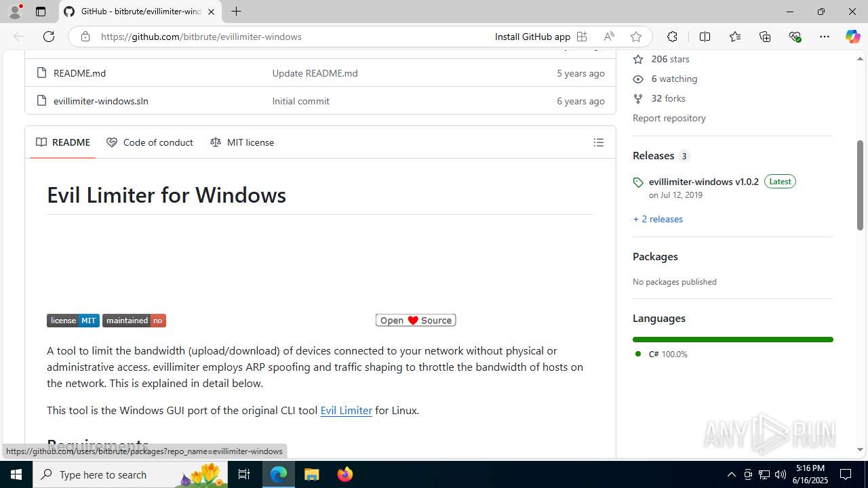Open the Favorites list icon
This screenshot has width=868, height=488.
pos(735,37)
